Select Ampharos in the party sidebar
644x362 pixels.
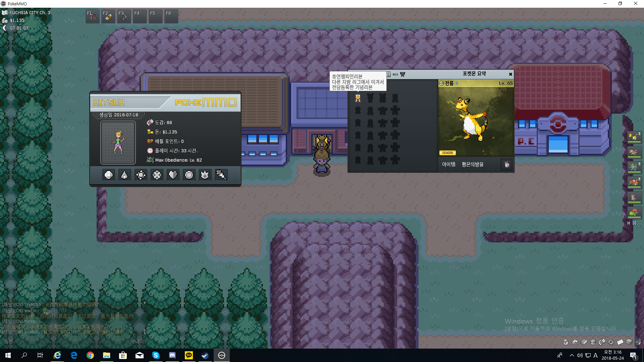click(x=634, y=137)
